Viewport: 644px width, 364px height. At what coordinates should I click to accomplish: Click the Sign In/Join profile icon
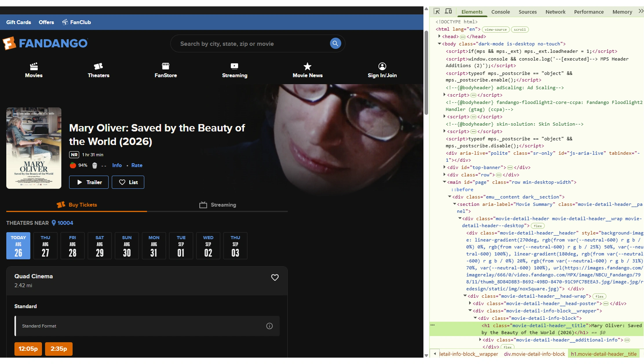tap(382, 66)
